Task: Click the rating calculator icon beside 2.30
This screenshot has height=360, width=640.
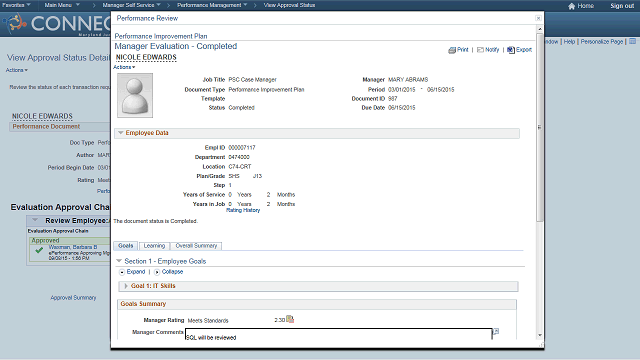Action: [290, 319]
